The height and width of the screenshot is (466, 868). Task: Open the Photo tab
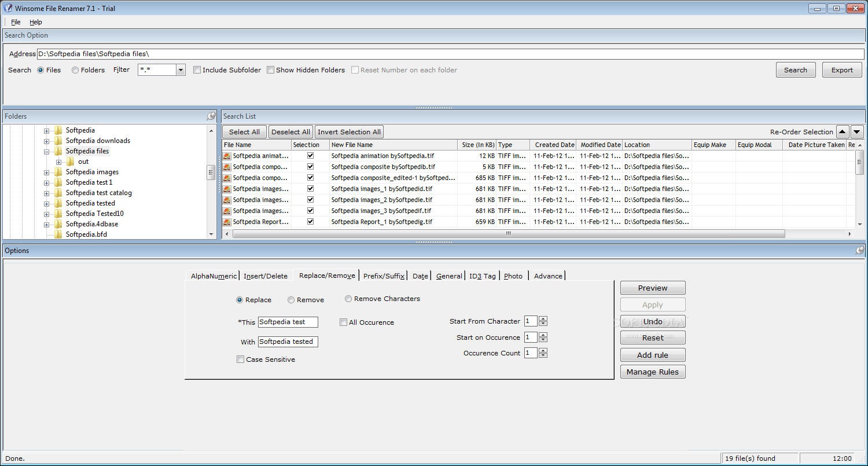[513, 276]
